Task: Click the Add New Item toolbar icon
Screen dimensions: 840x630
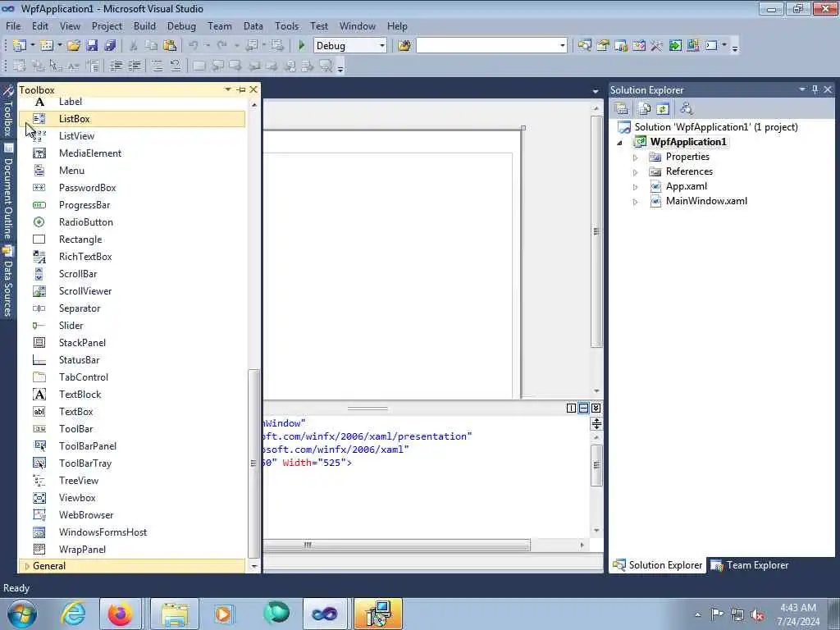Action: 47,46
